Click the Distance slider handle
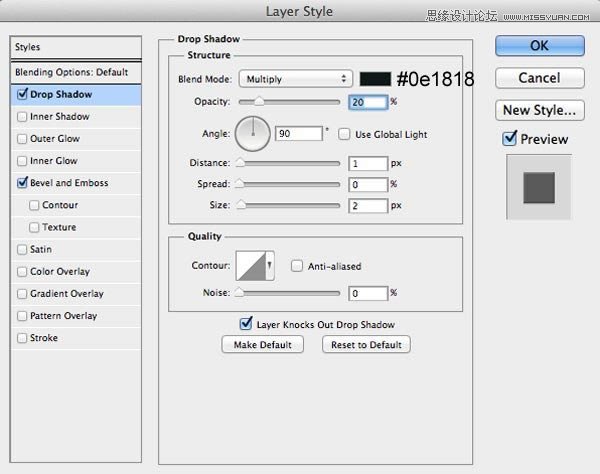Image resolution: width=600 pixels, height=474 pixels. point(240,163)
